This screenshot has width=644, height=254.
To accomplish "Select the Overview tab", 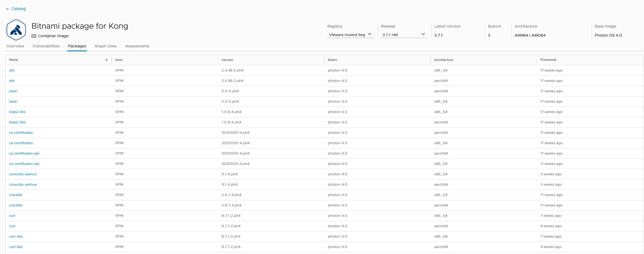I will pos(15,46).
